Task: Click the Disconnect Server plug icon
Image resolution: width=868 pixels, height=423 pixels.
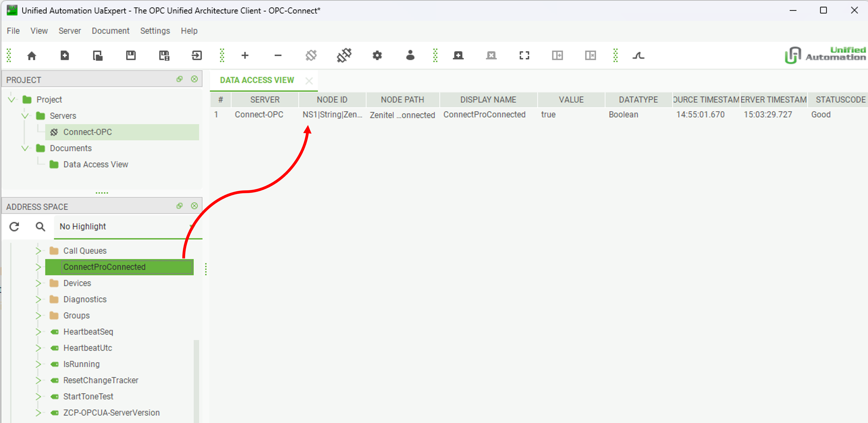Action: coord(344,56)
